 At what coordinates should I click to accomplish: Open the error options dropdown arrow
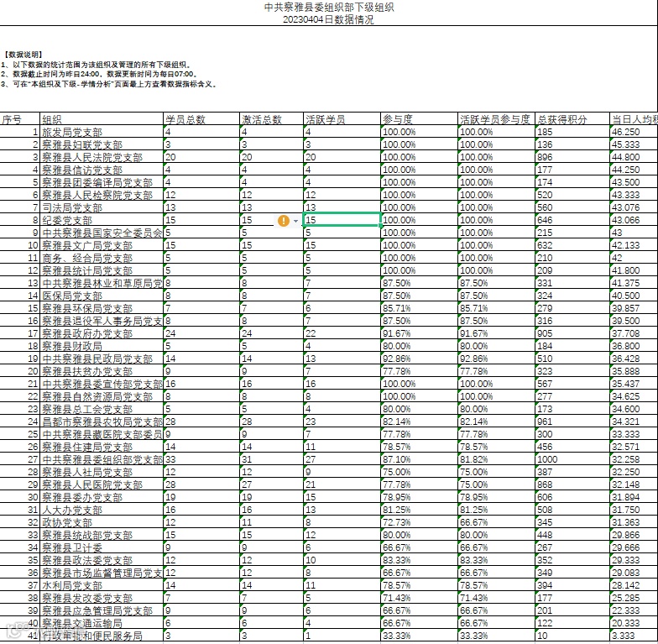coord(295,221)
